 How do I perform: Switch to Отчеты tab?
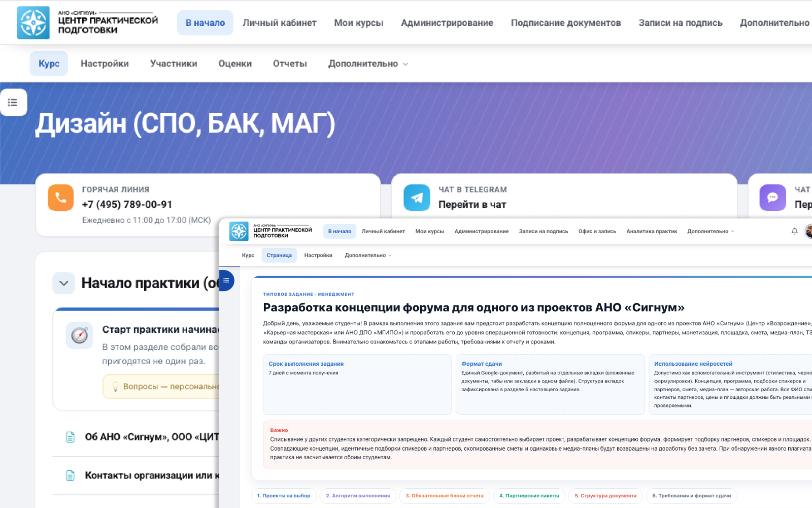290,63
